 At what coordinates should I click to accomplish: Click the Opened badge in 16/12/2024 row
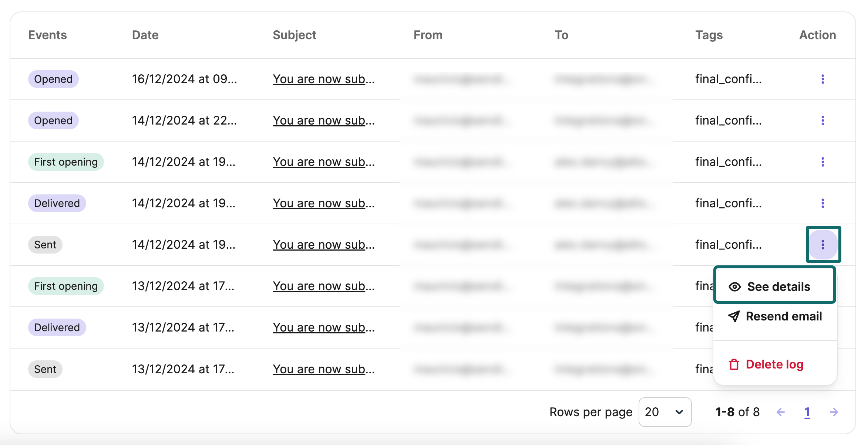[x=53, y=79]
